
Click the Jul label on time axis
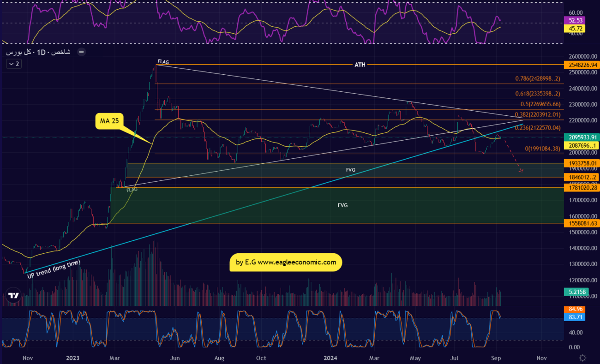[x=455, y=358]
